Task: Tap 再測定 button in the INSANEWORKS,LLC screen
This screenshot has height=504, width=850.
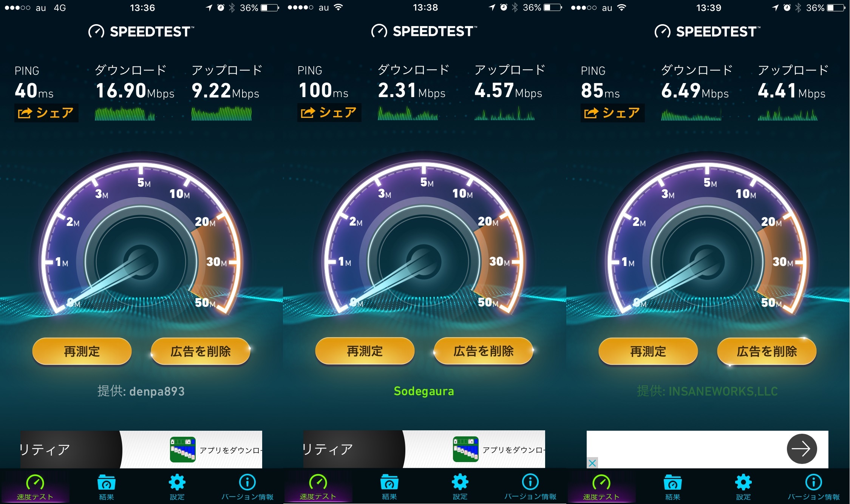Action: point(648,351)
